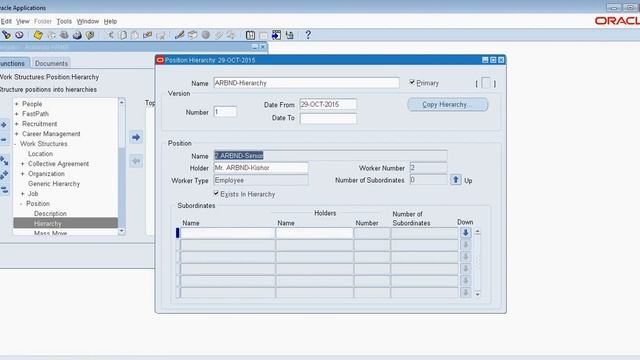Click the Up arrow next to Subordinates
The width and height of the screenshot is (640, 360).
[456, 180]
